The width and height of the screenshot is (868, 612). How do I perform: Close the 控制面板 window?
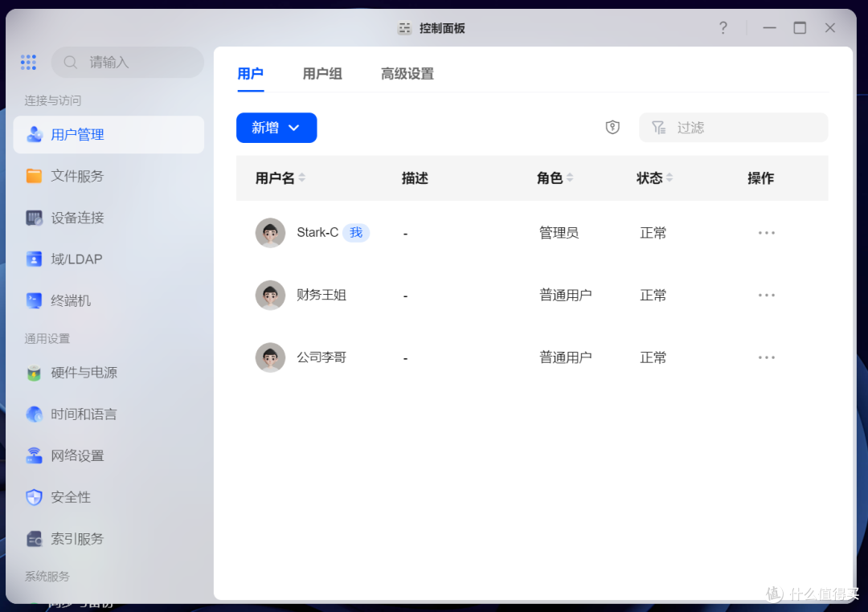829,27
